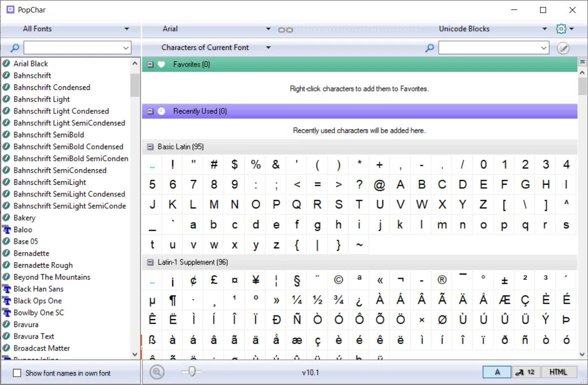
Task: Select the Baloo font
Action: (23, 230)
